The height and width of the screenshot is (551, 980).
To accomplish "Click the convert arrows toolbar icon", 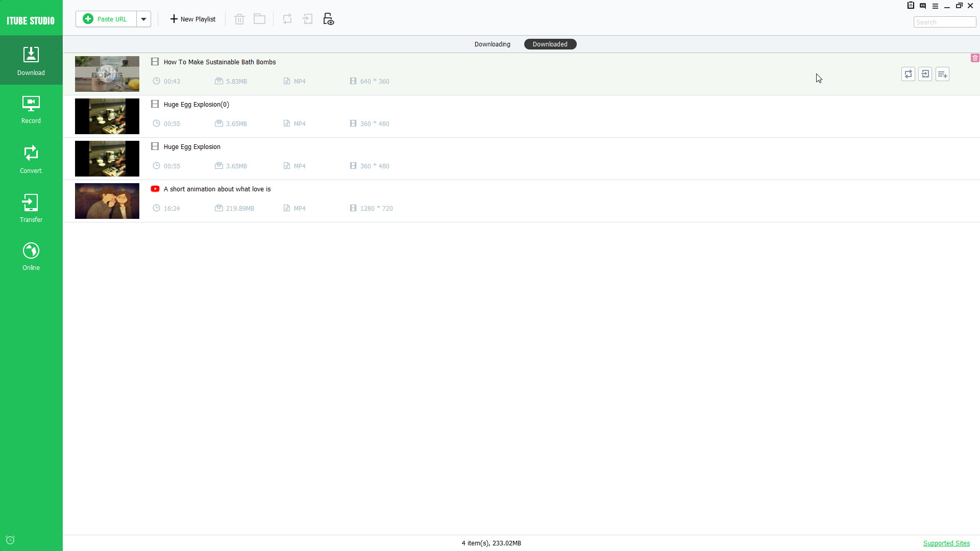I will point(287,19).
